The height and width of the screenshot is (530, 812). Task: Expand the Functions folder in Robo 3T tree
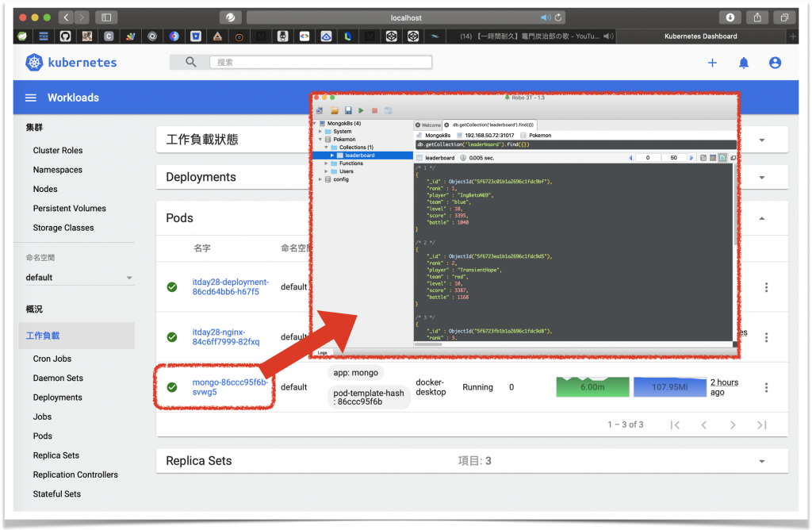[326, 163]
